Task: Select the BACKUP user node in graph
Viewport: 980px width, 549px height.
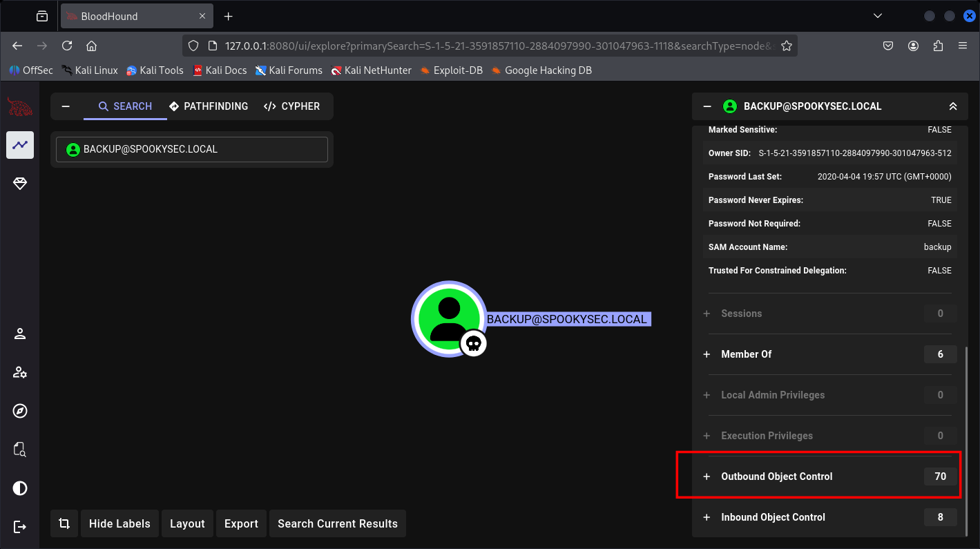Action: click(x=449, y=318)
